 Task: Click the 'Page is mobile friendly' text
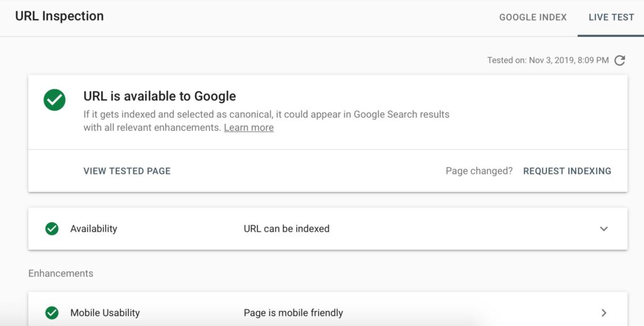pyautogui.click(x=293, y=313)
